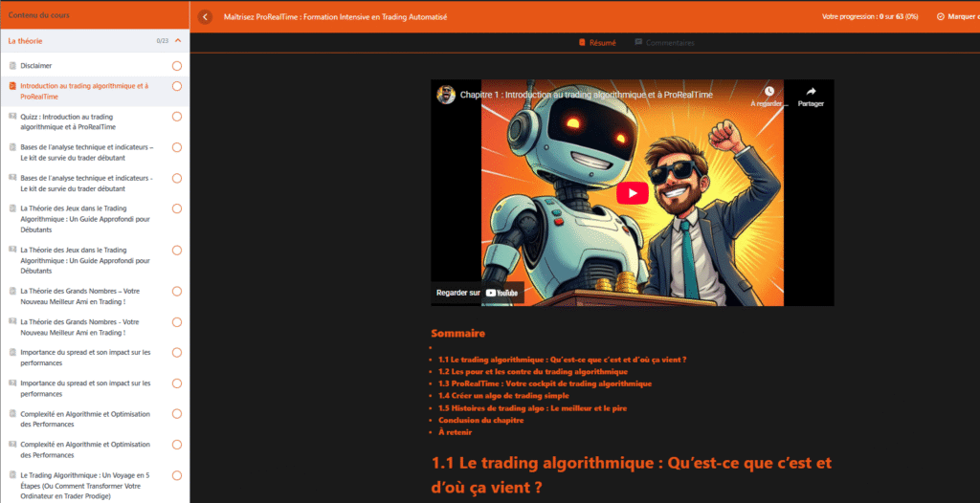Click the watch later clock icon
This screenshot has height=503, width=980.
768,92
